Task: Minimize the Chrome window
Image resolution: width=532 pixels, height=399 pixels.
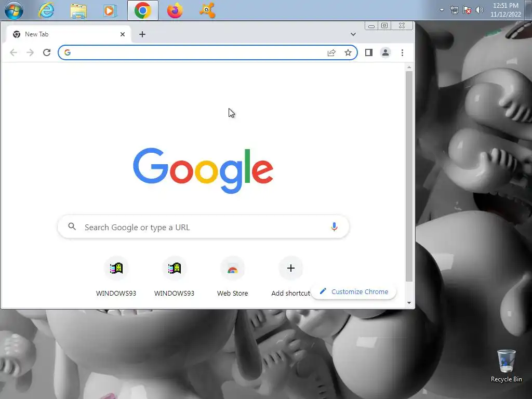Action: click(371, 26)
